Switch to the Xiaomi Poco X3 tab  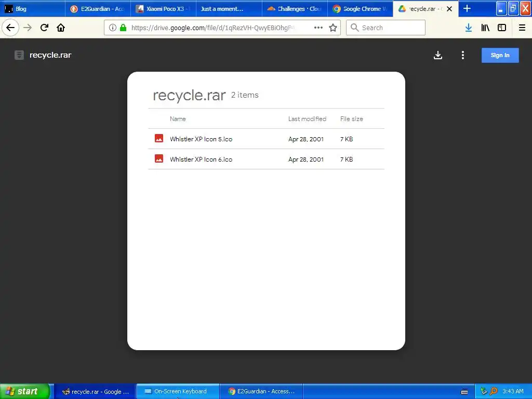point(164,9)
